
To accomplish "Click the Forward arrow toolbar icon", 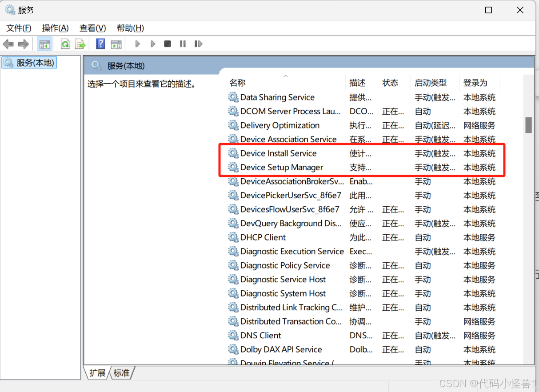I will tap(24, 44).
